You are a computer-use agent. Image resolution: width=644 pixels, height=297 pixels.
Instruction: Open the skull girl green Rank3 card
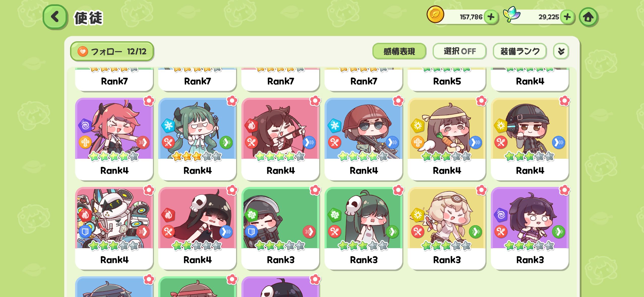(363, 228)
